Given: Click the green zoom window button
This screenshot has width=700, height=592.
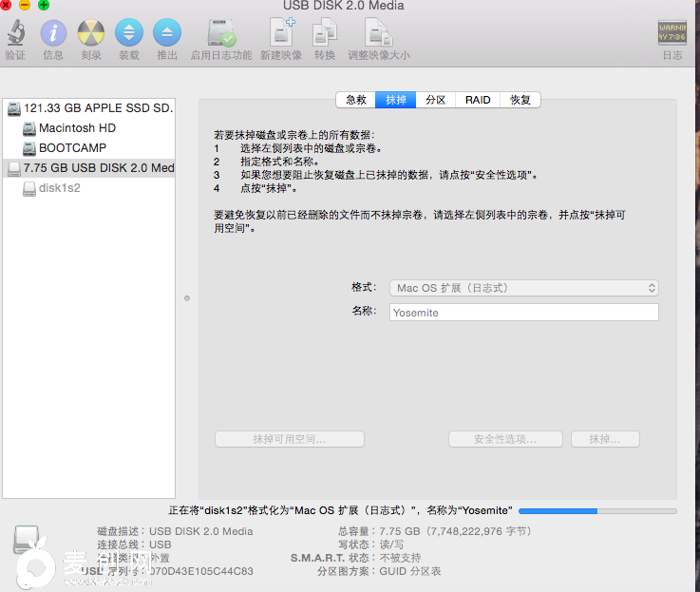Looking at the screenshot, I should pyautogui.click(x=44, y=5).
